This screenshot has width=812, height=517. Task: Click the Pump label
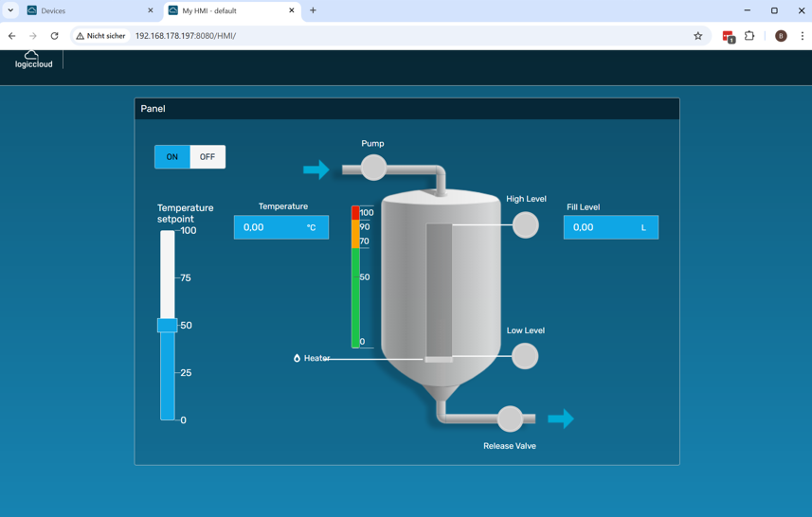[x=373, y=143]
